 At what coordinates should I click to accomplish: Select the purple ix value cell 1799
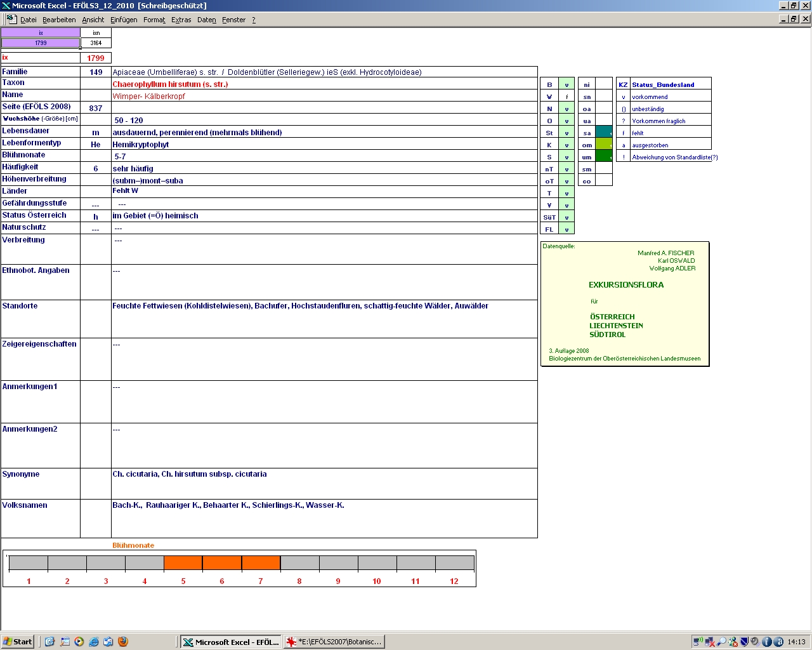click(x=41, y=43)
